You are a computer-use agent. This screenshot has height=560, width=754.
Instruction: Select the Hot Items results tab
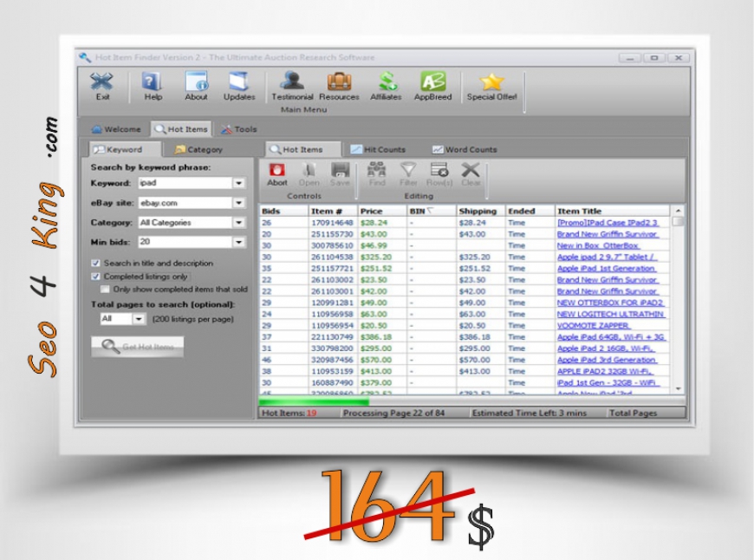303,150
